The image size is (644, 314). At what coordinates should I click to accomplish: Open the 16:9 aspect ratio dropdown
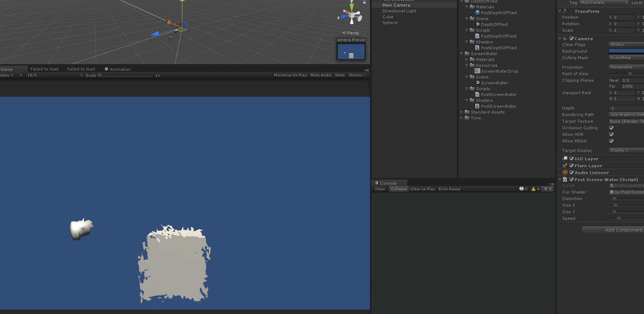[55, 75]
